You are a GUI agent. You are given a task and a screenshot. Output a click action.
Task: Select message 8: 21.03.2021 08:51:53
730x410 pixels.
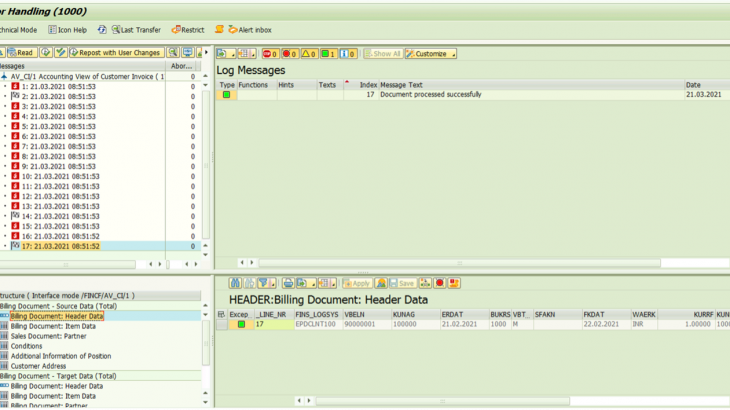coord(58,156)
